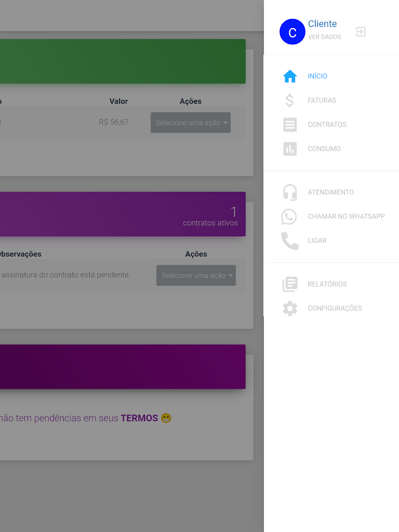The width and height of the screenshot is (399, 532).
Task: Choose LIGAR in the side menu
Action: (317, 241)
